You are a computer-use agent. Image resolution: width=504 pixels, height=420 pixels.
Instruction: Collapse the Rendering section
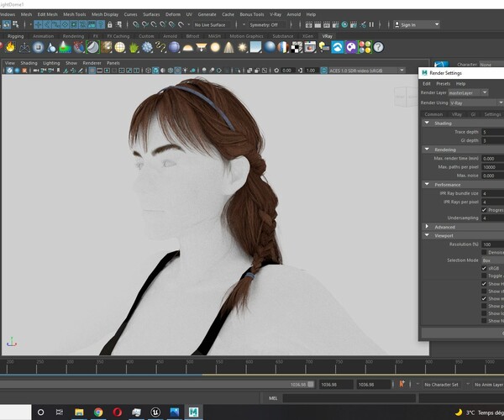[427, 150]
